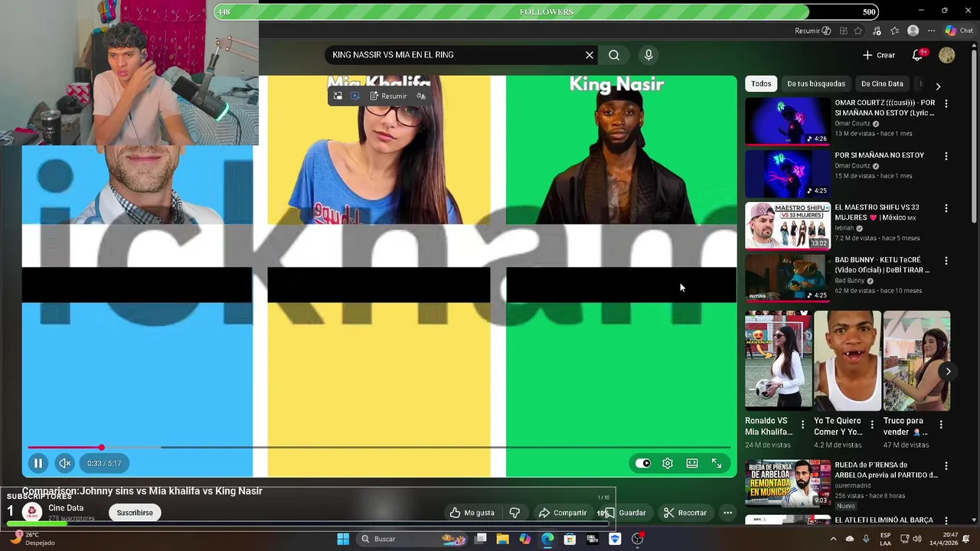Click Resumir in the address bar
This screenshot has height=551, width=980.
tap(812, 31)
